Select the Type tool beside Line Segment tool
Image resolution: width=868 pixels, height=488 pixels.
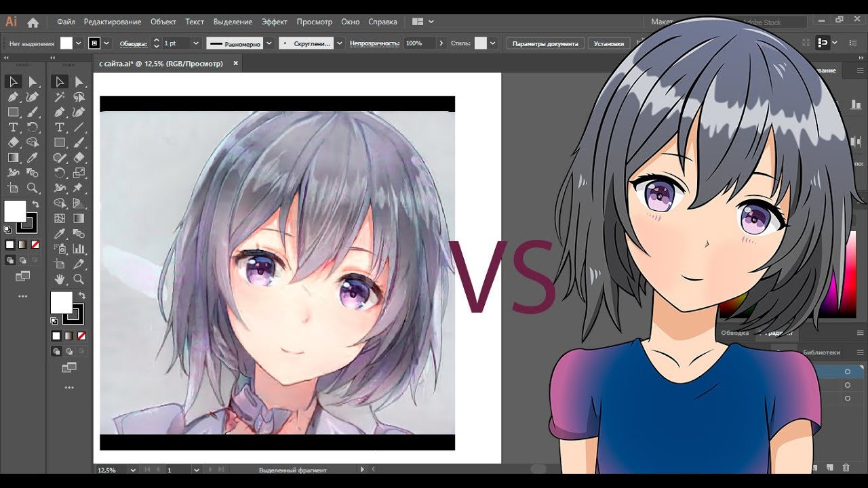[x=60, y=127]
